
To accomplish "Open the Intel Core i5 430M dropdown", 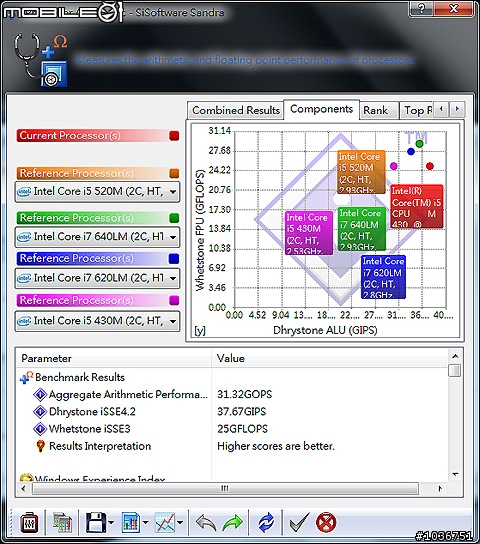I will [x=97, y=321].
